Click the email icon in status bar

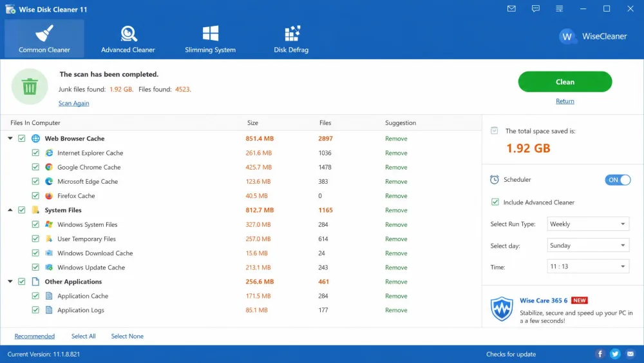coord(630,354)
